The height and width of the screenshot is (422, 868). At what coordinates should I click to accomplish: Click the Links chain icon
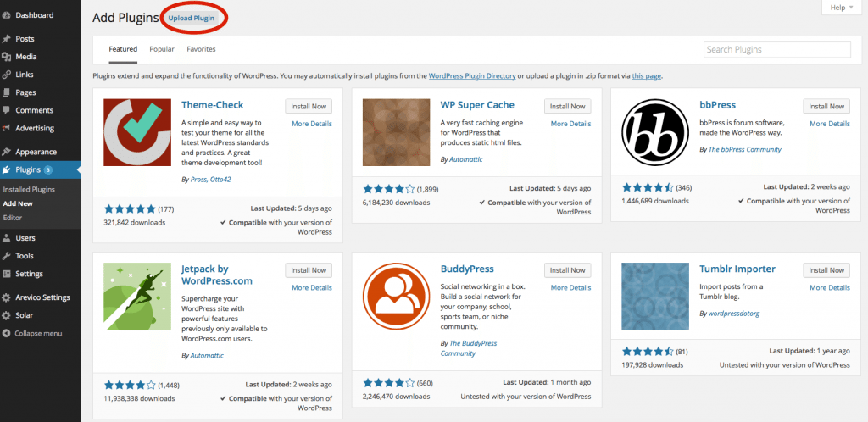point(7,75)
